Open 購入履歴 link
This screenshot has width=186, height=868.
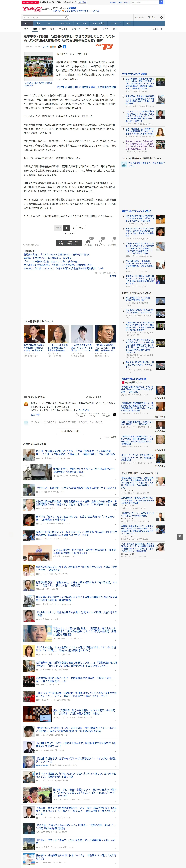(x=152, y=18)
